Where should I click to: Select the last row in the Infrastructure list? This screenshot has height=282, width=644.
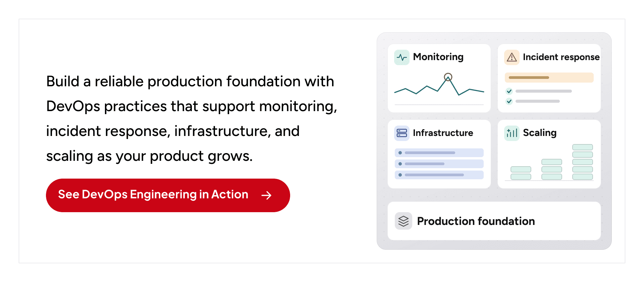[x=439, y=175]
